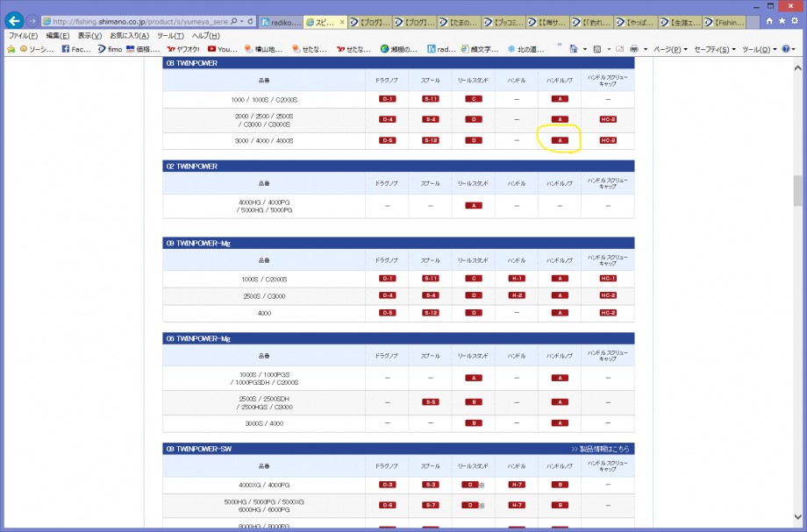Viewport: 807px width, 532px height.
Task: Click the RSS feeds icon in command bar
Action: pyautogui.click(x=597, y=49)
